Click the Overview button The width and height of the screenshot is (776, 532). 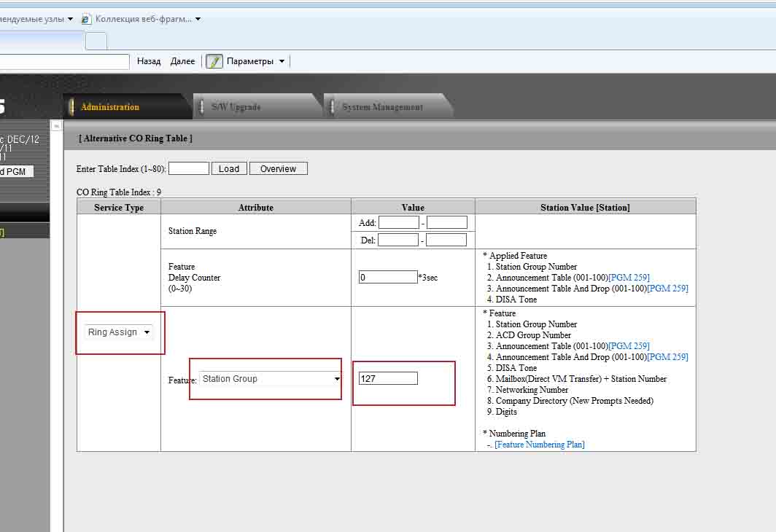(278, 169)
